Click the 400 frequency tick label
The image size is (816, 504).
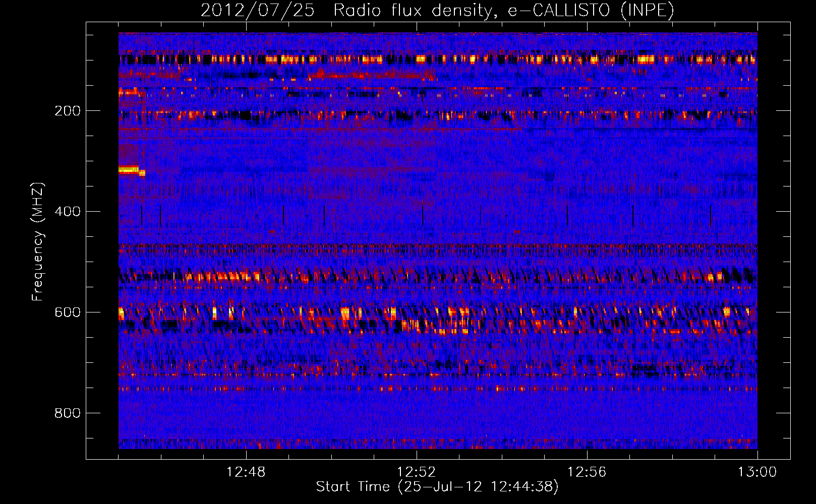tap(68, 212)
